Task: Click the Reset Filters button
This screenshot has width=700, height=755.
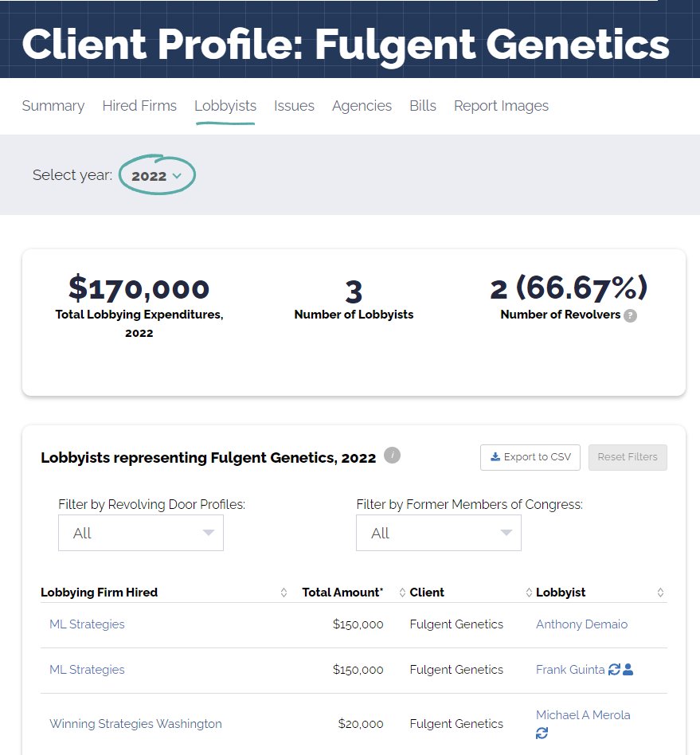Action: coord(628,457)
